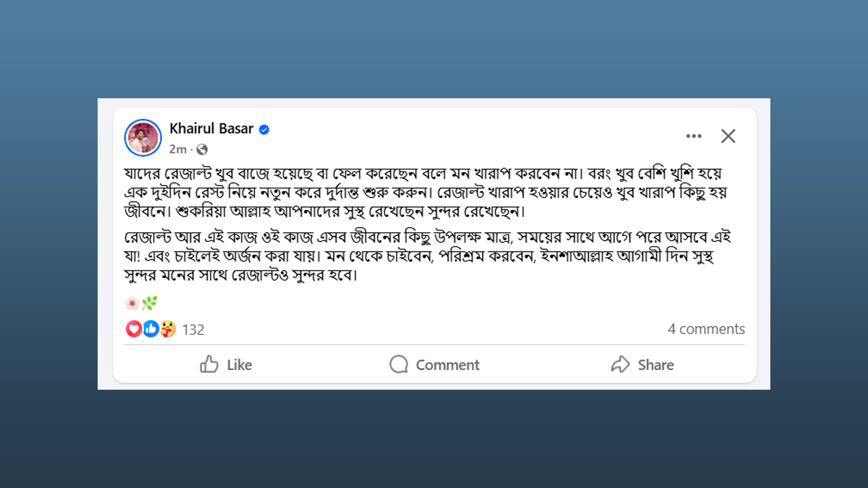Open the three-dot post options menu
This screenshot has width=868, height=488.
tap(694, 136)
